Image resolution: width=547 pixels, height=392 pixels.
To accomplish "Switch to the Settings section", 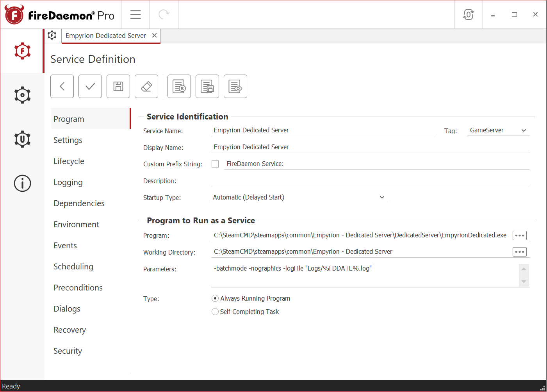I will [x=91, y=140].
